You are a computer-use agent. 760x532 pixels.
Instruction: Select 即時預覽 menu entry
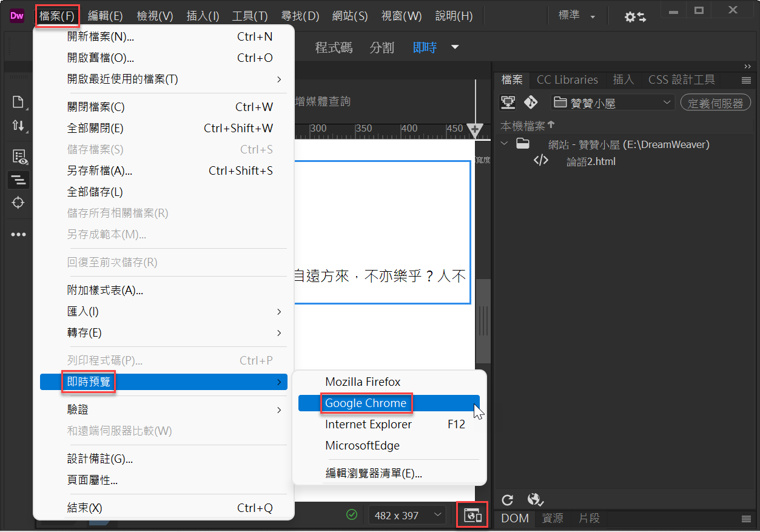(164, 382)
